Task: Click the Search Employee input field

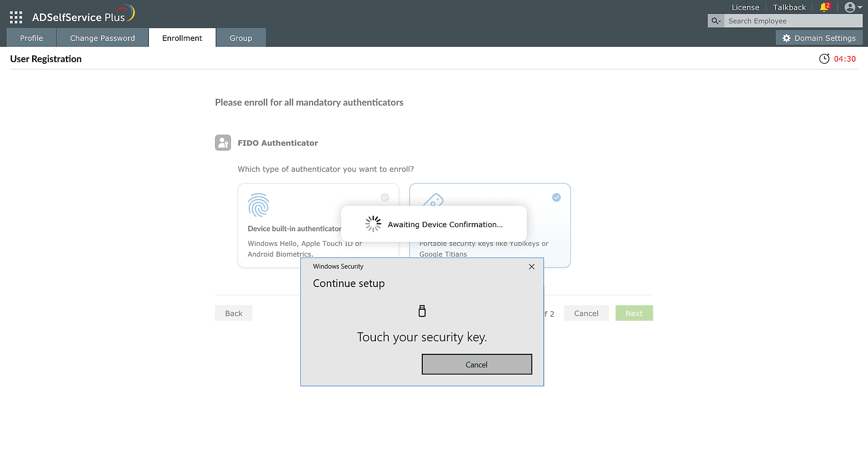Action: pyautogui.click(x=794, y=20)
